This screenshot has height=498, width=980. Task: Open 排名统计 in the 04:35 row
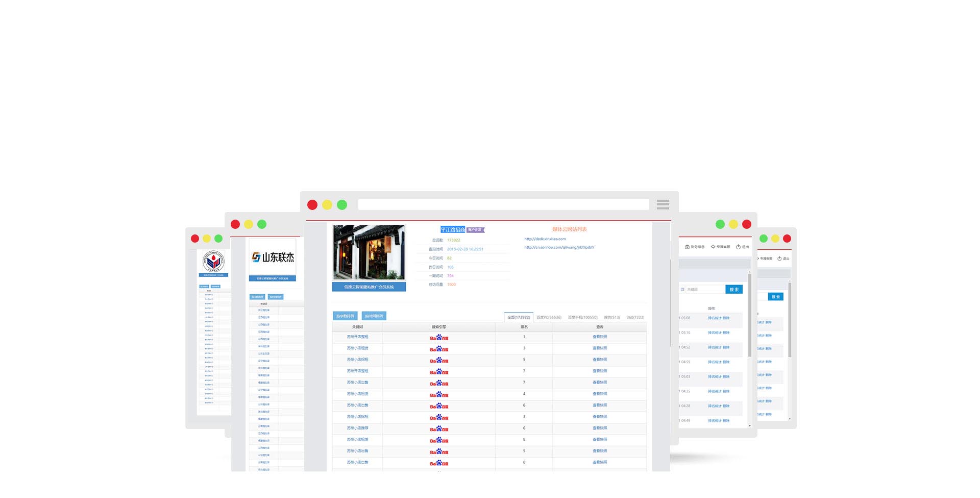click(715, 391)
